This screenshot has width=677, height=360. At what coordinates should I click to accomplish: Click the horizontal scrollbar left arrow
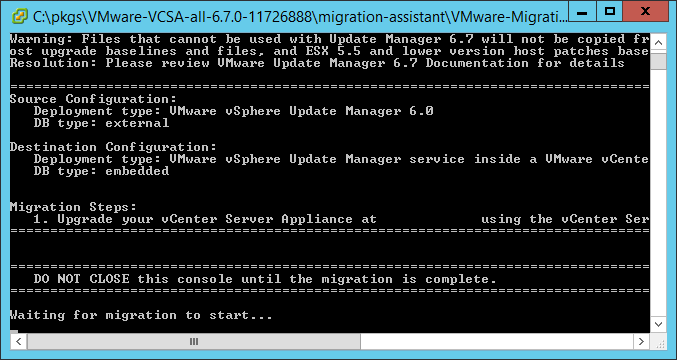coord(19,341)
